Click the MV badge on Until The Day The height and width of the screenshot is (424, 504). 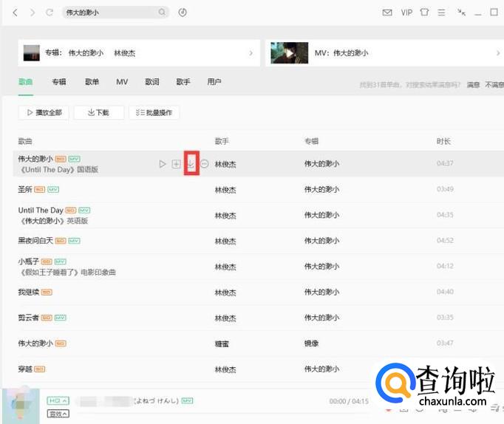[84, 211]
